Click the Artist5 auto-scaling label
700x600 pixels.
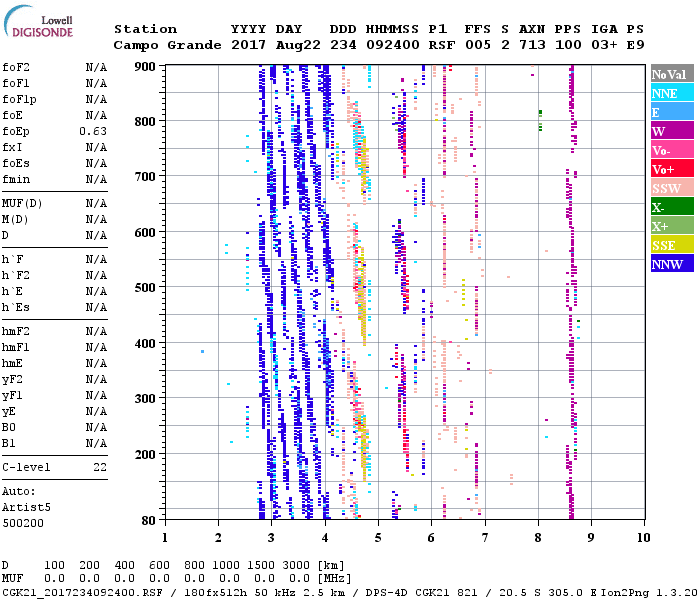pyautogui.click(x=26, y=507)
